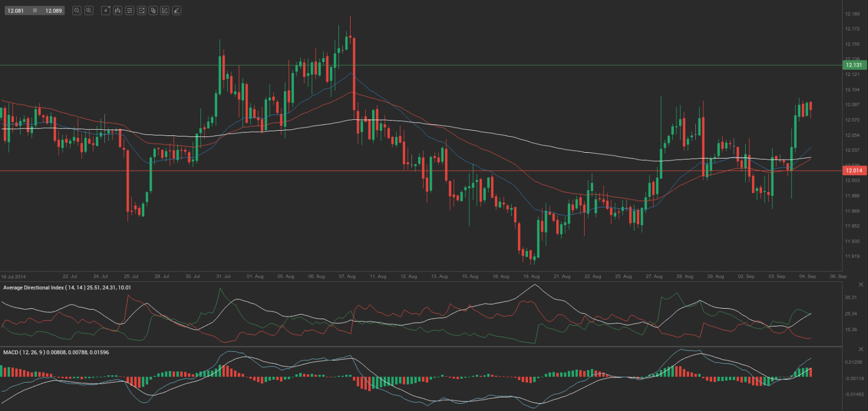The image size is (868, 411).
Task: Select the eraser tool icon
Action: pyautogui.click(x=177, y=10)
